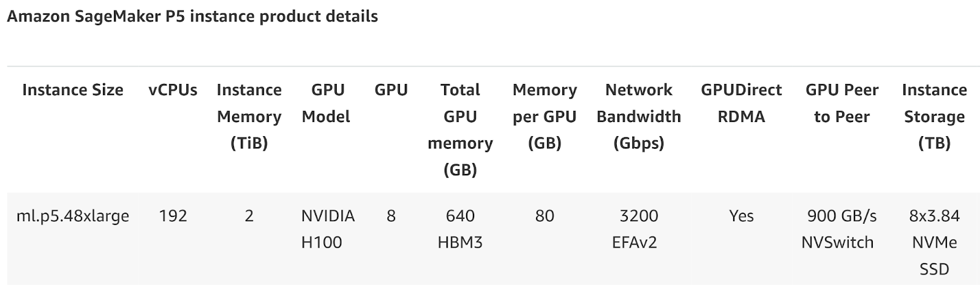Screen dimensions: 980x285
Task: Select the Yes GPUDirect RDMA cell
Action: click(741, 216)
